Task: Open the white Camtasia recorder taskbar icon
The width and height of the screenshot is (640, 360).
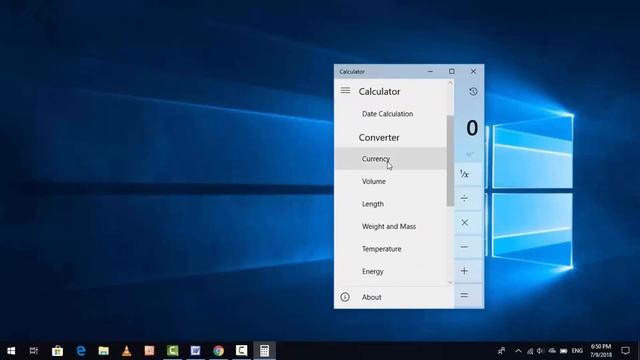Action: coord(242,351)
